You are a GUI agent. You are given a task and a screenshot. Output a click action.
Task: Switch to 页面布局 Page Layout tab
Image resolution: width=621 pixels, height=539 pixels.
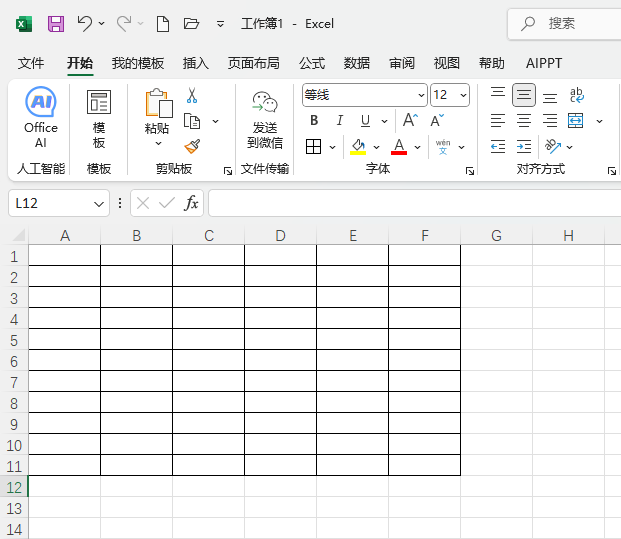(253, 63)
